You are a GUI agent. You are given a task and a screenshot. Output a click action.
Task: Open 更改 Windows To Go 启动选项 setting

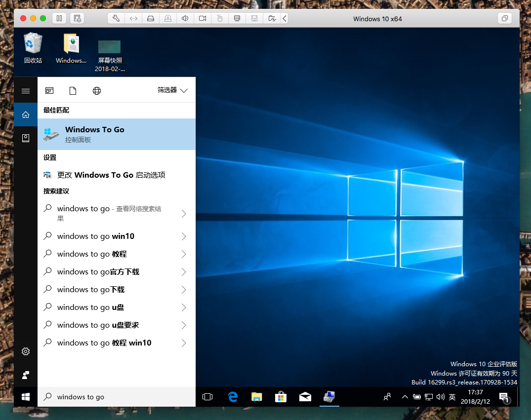(x=111, y=175)
